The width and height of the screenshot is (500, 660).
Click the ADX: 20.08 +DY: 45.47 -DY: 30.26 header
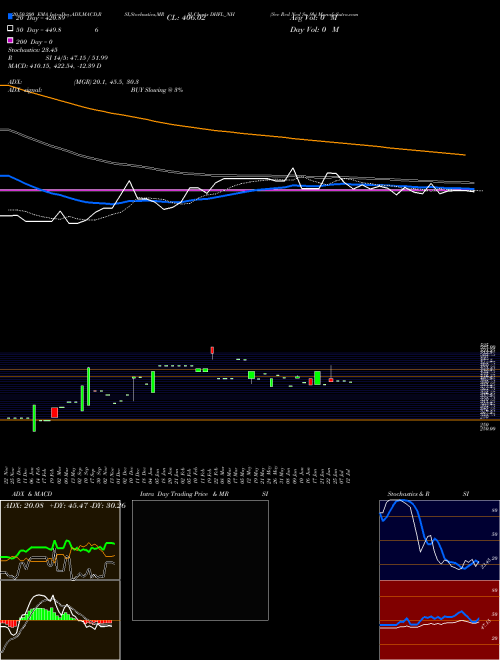65,505
